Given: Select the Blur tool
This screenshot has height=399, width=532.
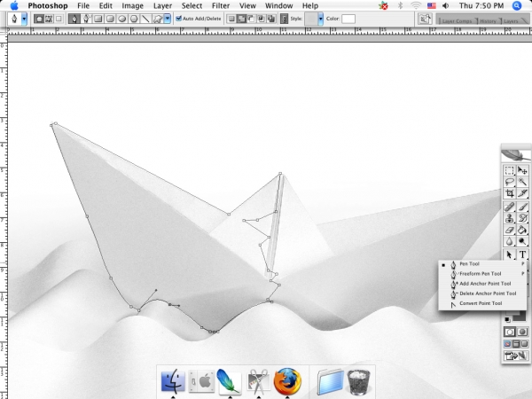Looking at the screenshot, I should coord(509,241).
